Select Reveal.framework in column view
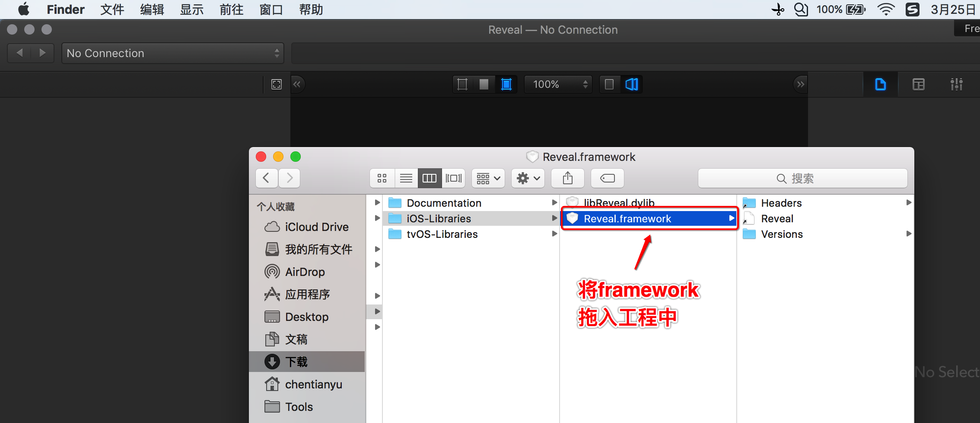Viewport: 980px width, 423px height. coord(648,218)
